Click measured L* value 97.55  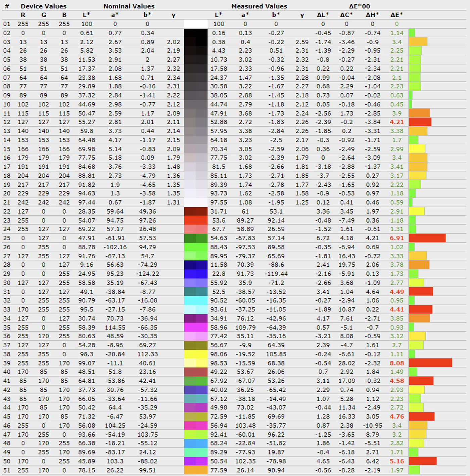(219, 202)
